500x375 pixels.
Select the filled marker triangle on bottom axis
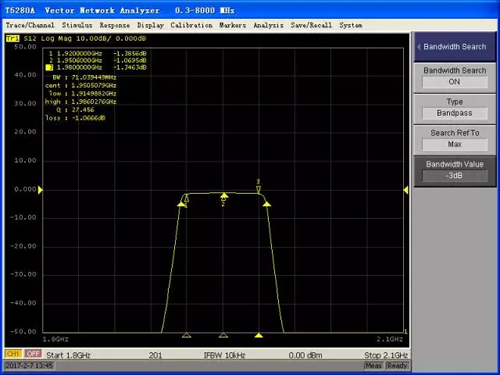tap(259, 335)
